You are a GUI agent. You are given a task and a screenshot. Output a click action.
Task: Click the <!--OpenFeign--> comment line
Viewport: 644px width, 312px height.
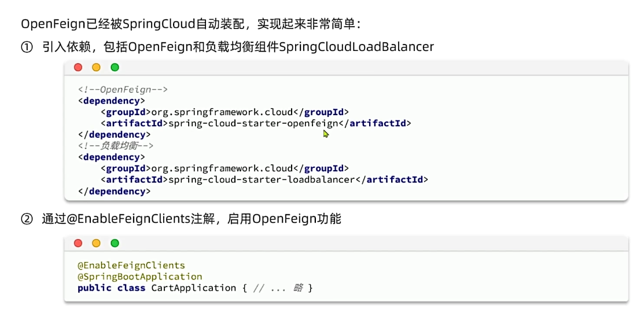click(x=123, y=90)
